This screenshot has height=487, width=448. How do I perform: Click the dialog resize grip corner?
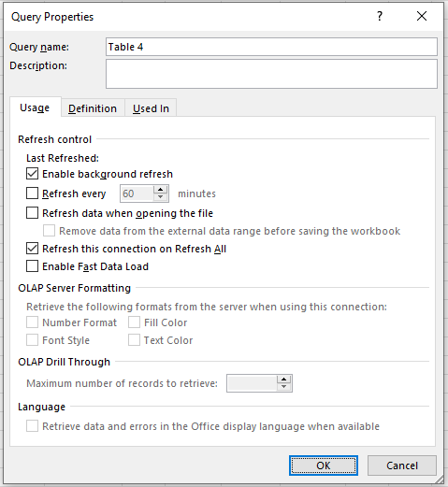tap(440, 480)
